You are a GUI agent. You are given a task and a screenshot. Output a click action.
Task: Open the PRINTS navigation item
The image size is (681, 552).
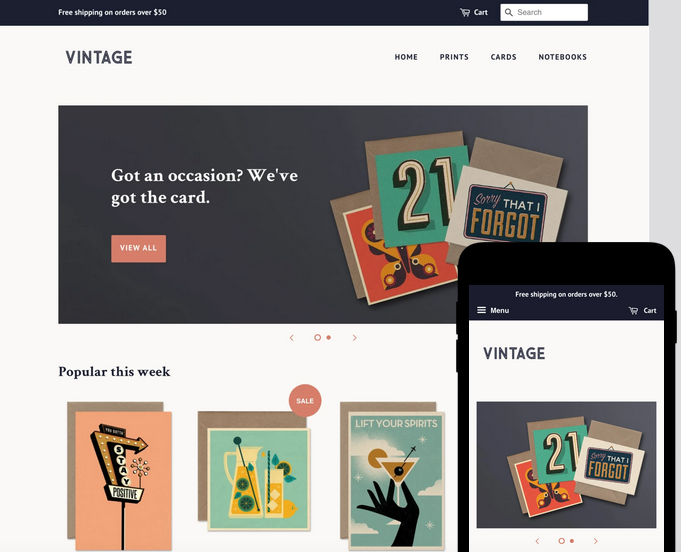(x=454, y=57)
